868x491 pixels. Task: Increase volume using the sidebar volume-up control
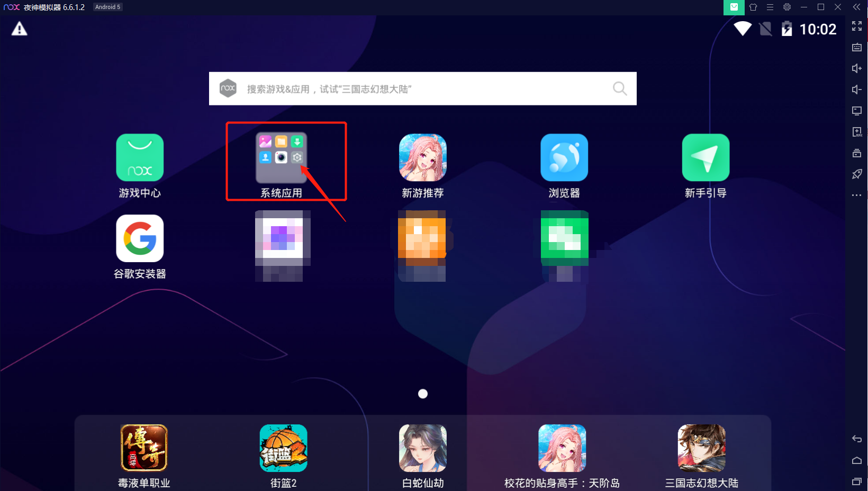click(x=856, y=68)
